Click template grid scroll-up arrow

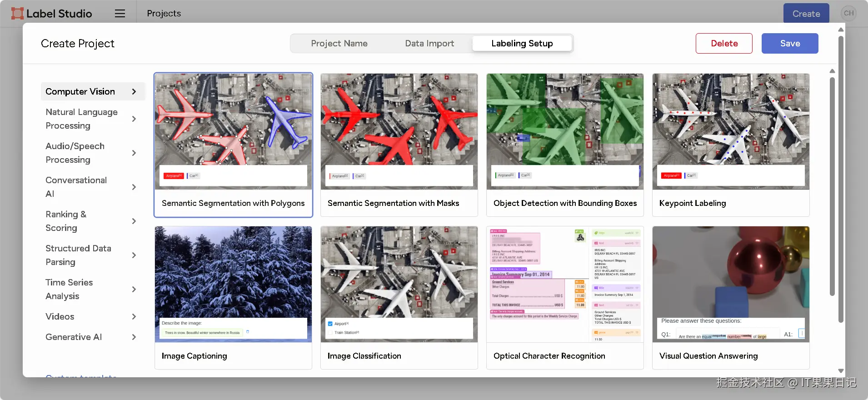tap(832, 71)
